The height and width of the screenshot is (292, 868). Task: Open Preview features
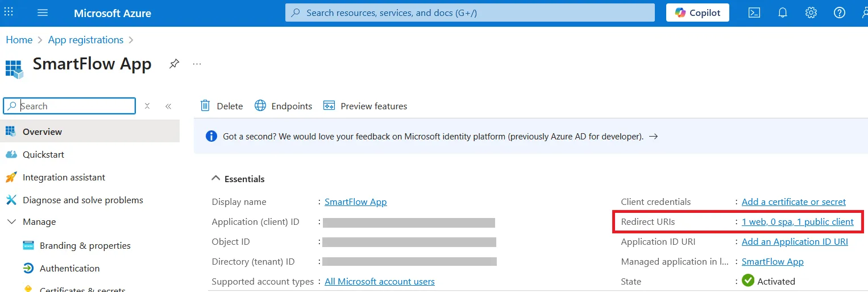tap(365, 106)
